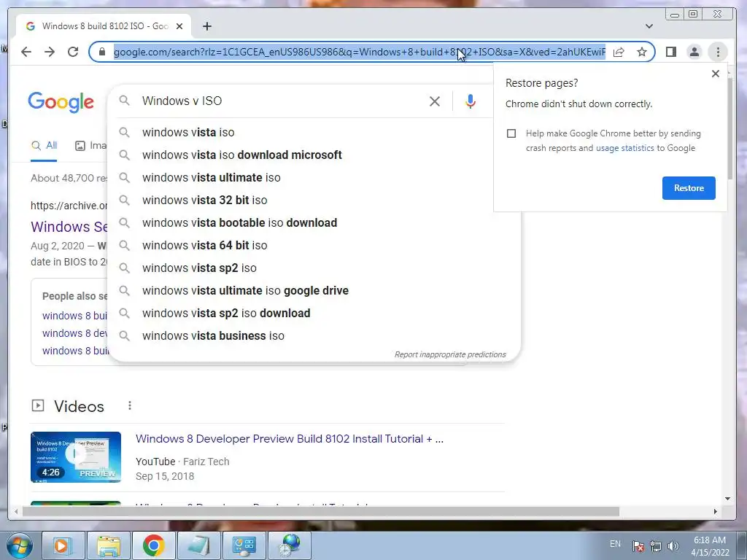The width and height of the screenshot is (747, 560).
Task: Open the Windows Start menu
Action: tap(19, 545)
